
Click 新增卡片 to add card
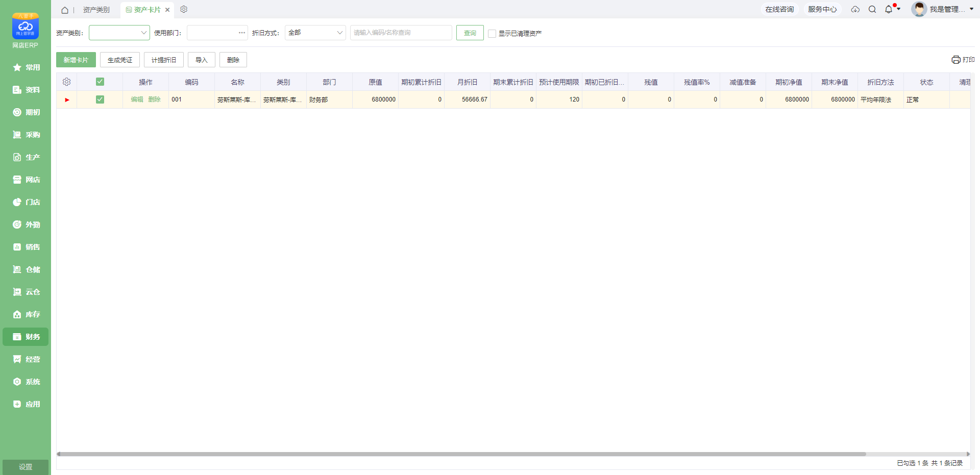point(76,60)
